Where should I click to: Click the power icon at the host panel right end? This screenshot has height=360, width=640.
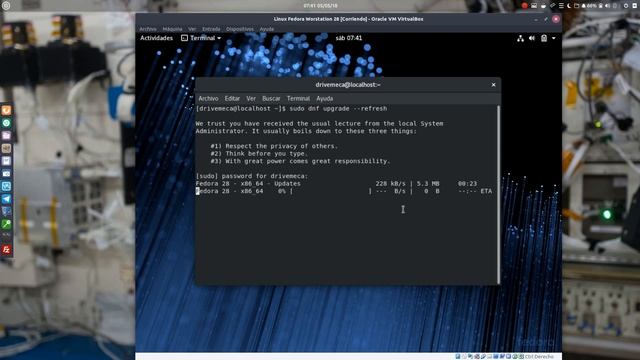635,6
